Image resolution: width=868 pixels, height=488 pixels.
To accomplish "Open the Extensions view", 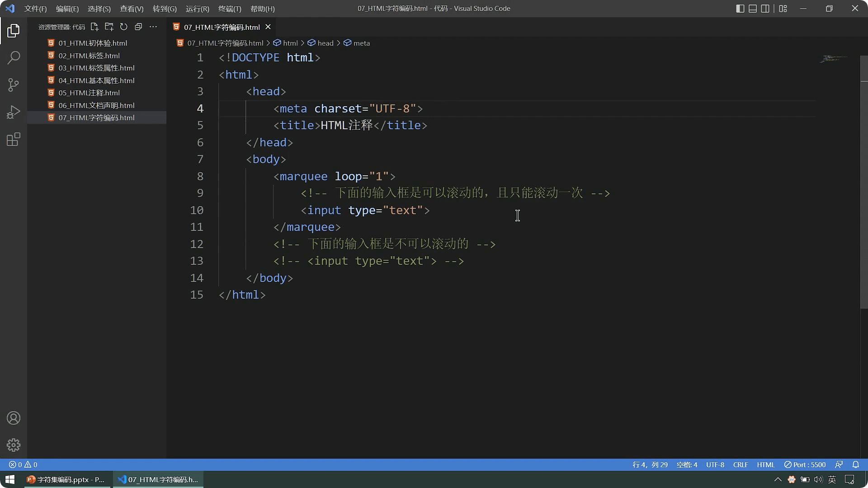I will [14, 140].
